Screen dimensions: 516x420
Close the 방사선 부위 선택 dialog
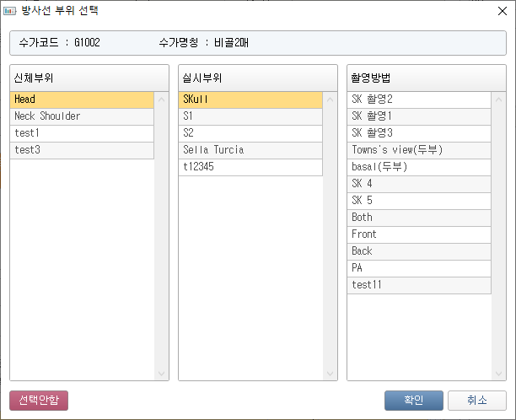point(503,12)
